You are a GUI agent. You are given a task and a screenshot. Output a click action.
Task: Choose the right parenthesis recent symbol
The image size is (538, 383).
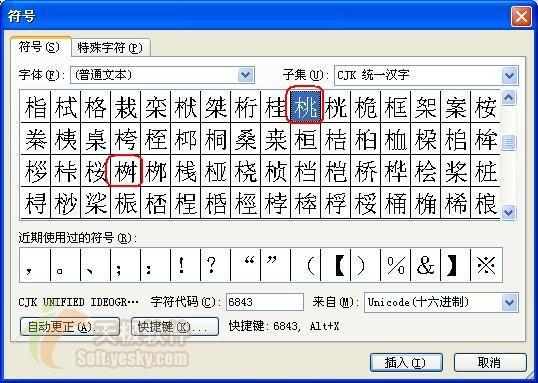[x=366, y=265]
